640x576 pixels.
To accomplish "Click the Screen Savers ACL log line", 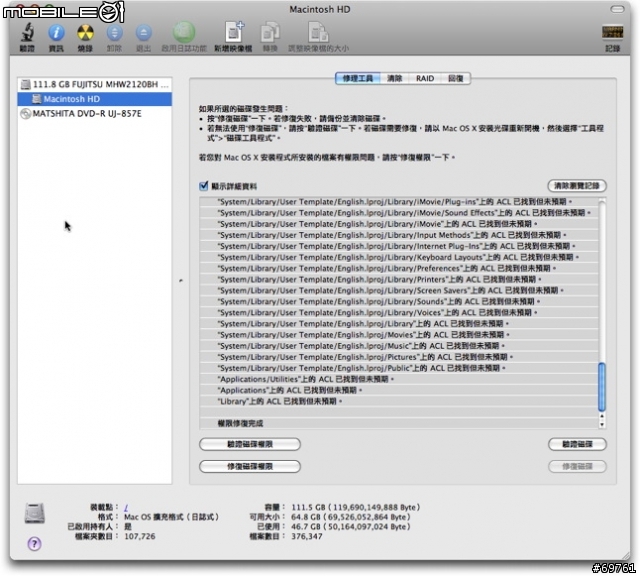I will pyautogui.click(x=399, y=290).
